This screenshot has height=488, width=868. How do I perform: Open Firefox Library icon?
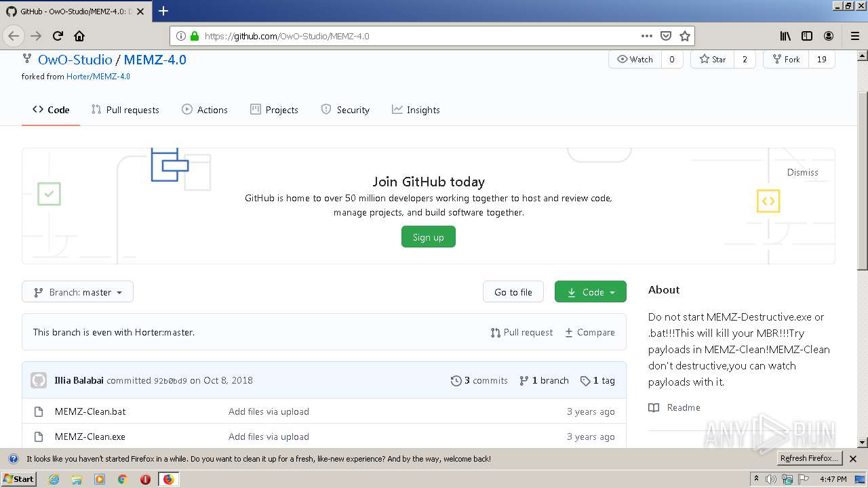click(785, 36)
